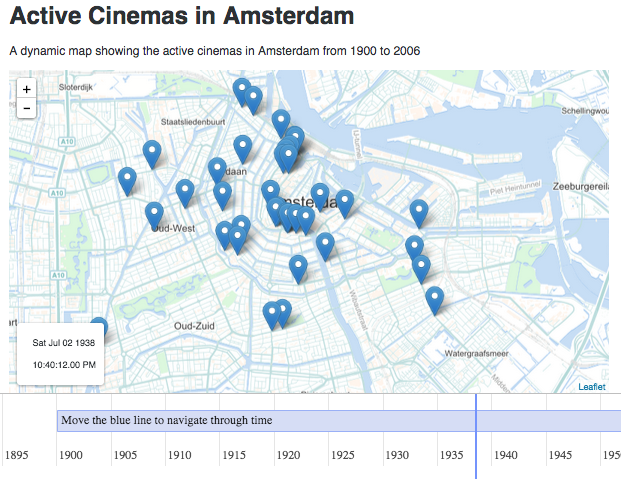Click the 1945 year label on timeline
Viewport: 621px width, 479px height.
[x=560, y=454]
